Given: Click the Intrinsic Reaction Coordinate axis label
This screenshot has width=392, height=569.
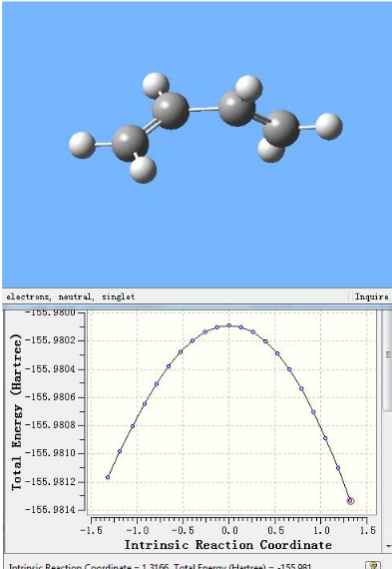Looking at the screenshot, I should [x=228, y=545].
